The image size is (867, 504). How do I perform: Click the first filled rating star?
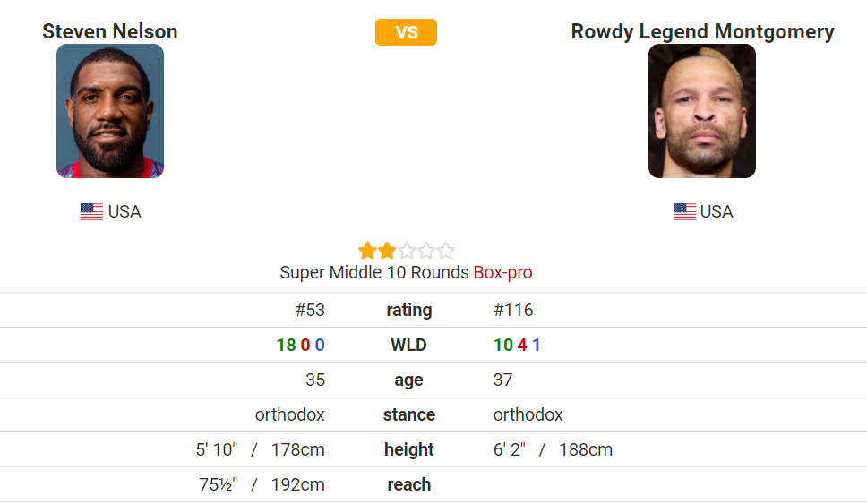[x=367, y=251]
